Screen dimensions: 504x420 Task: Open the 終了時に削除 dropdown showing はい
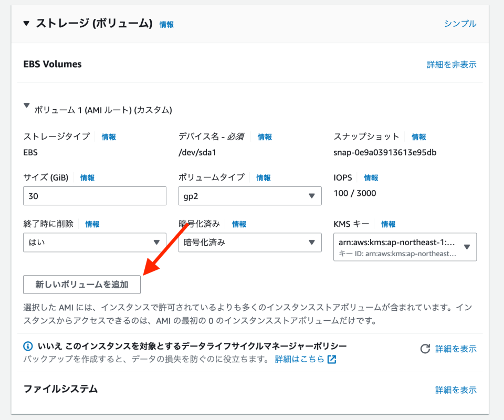click(94, 243)
